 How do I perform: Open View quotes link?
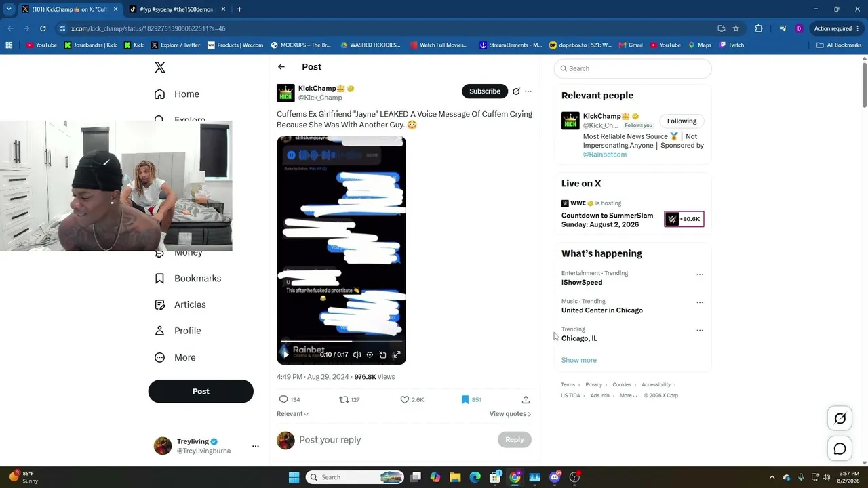510,414
